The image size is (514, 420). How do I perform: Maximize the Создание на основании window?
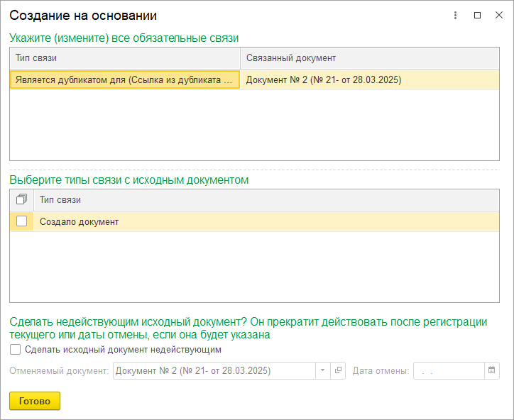477,15
